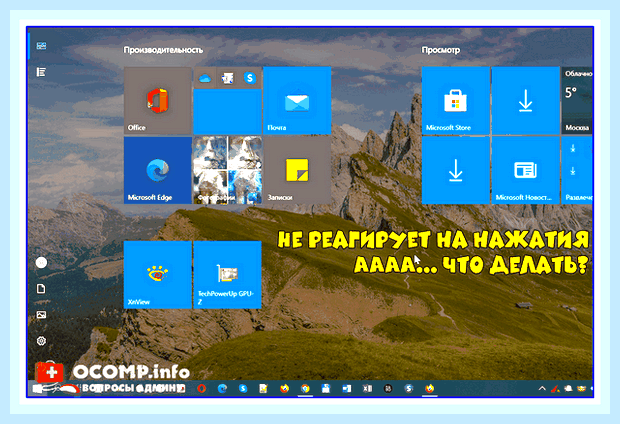Open the Фотографии photos tile
Viewport: 620px width, 424px height.
pos(227,170)
